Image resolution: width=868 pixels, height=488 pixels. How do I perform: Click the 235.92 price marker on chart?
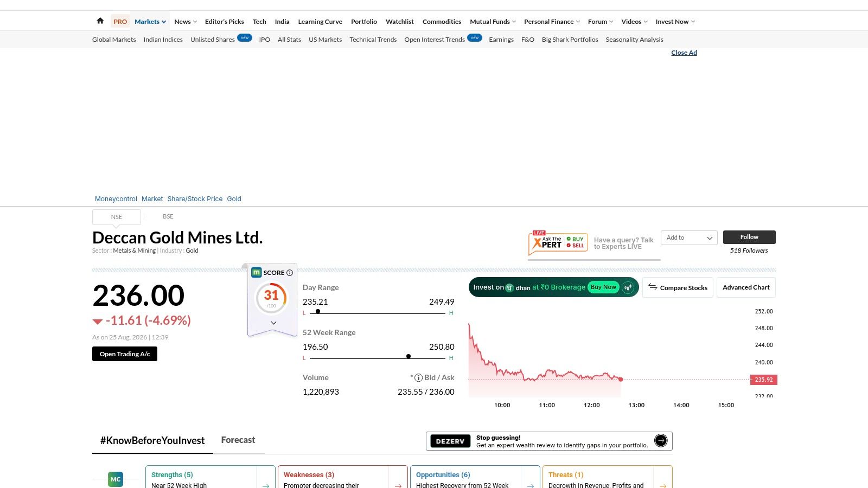tap(764, 380)
